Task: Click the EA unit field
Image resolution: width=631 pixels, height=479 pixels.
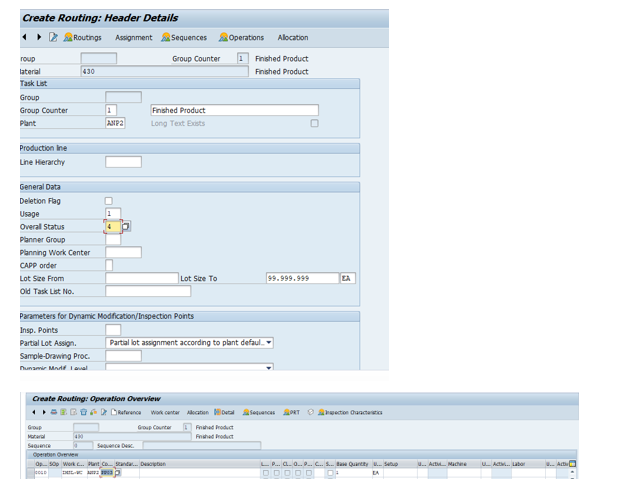Action: 348,278
